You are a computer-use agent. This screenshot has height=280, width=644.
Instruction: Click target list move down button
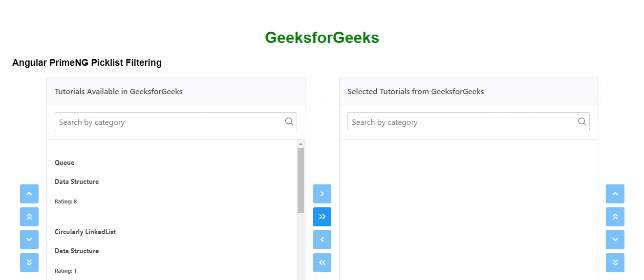pyautogui.click(x=615, y=240)
